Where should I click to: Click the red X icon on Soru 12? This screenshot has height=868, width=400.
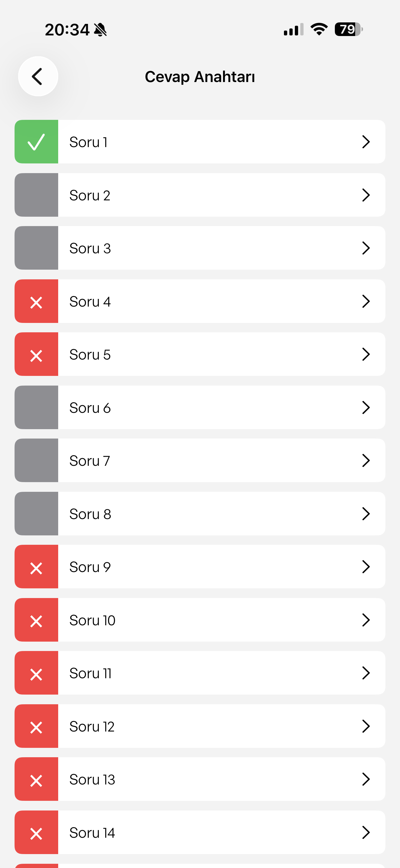click(36, 727)
